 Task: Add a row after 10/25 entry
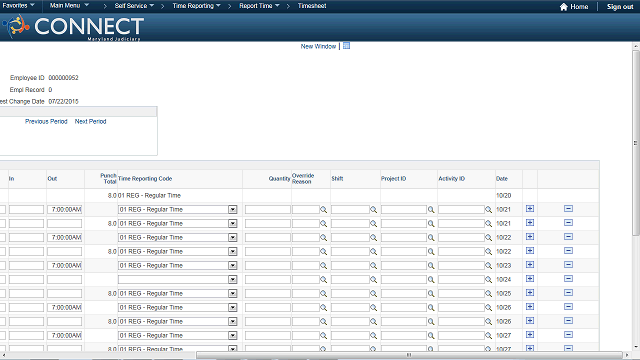pyautogui.click(x=530, y=293)
